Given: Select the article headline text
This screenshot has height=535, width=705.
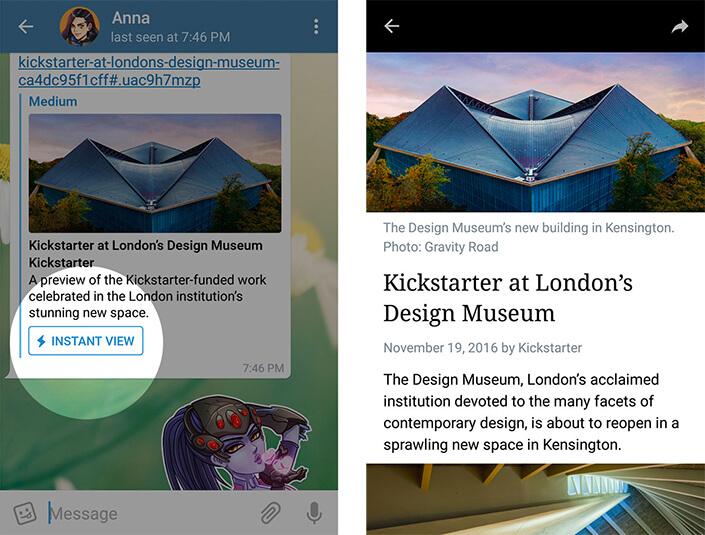Looking at the screenshot, I should (x=508, y=298).
